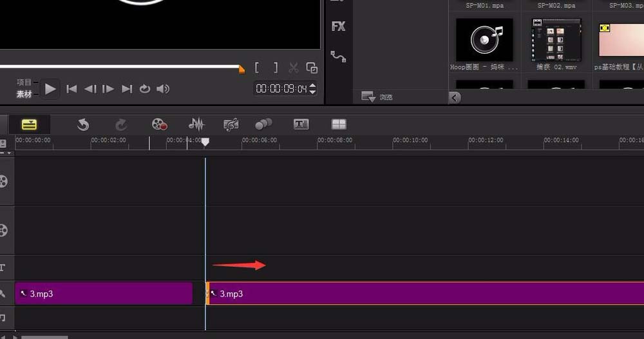Set mark-in with the left bracket
644x339 pixels.
pos(257,68)
